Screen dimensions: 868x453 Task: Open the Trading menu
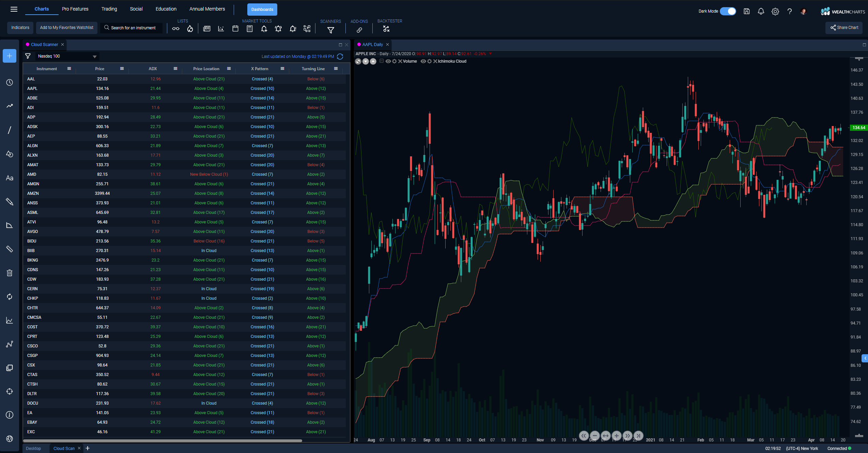pos(109,9)
